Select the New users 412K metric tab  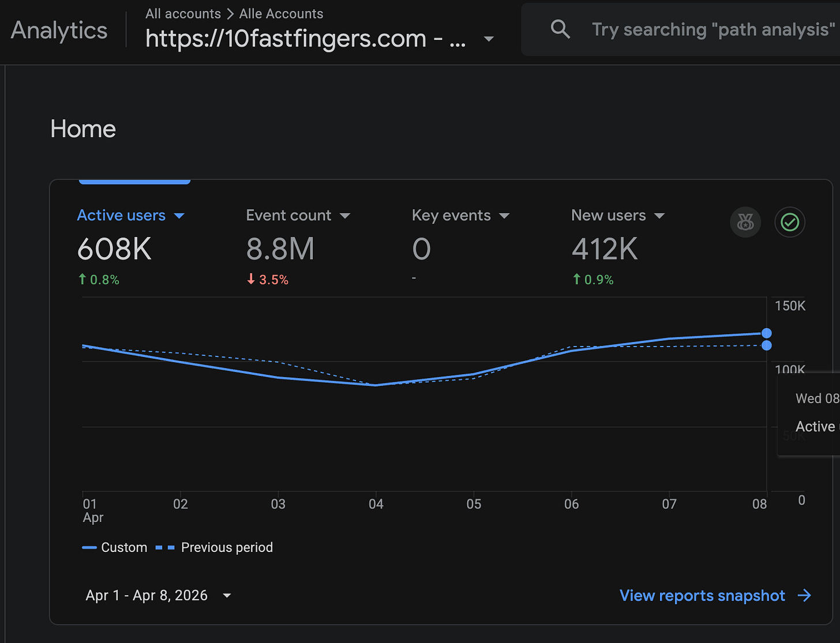click(x=618, y=247)
